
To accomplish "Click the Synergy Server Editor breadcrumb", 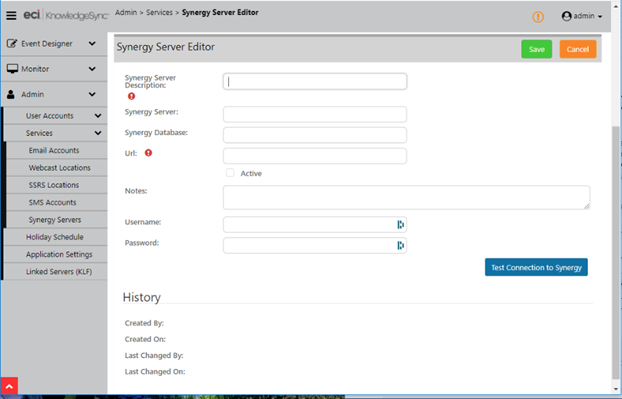I will (x=220, y=12).
